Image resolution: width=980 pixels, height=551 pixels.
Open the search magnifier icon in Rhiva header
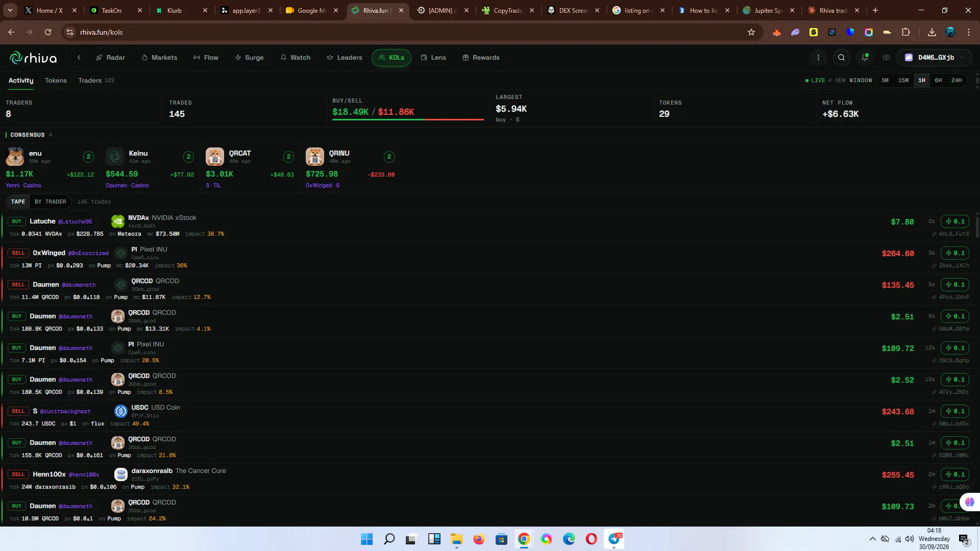pos(841,58)
